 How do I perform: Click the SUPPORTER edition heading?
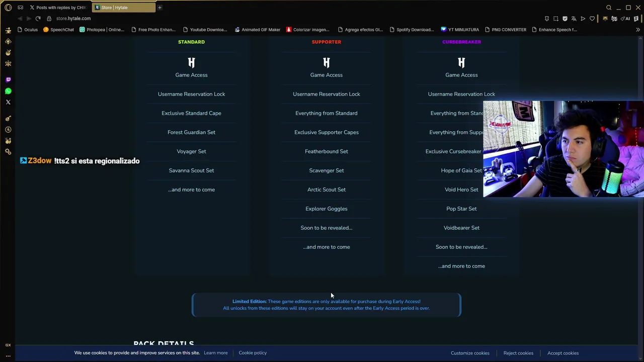[327, 42]
